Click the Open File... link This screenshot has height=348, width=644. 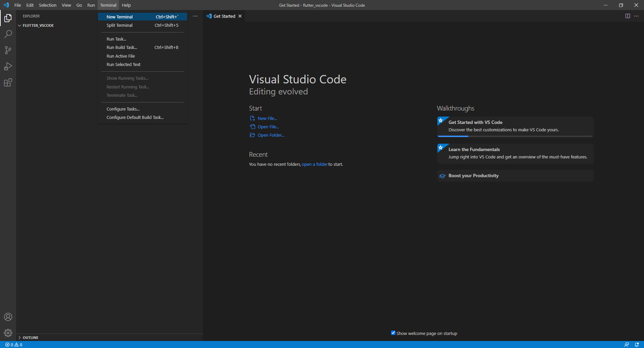click(268, 127)
